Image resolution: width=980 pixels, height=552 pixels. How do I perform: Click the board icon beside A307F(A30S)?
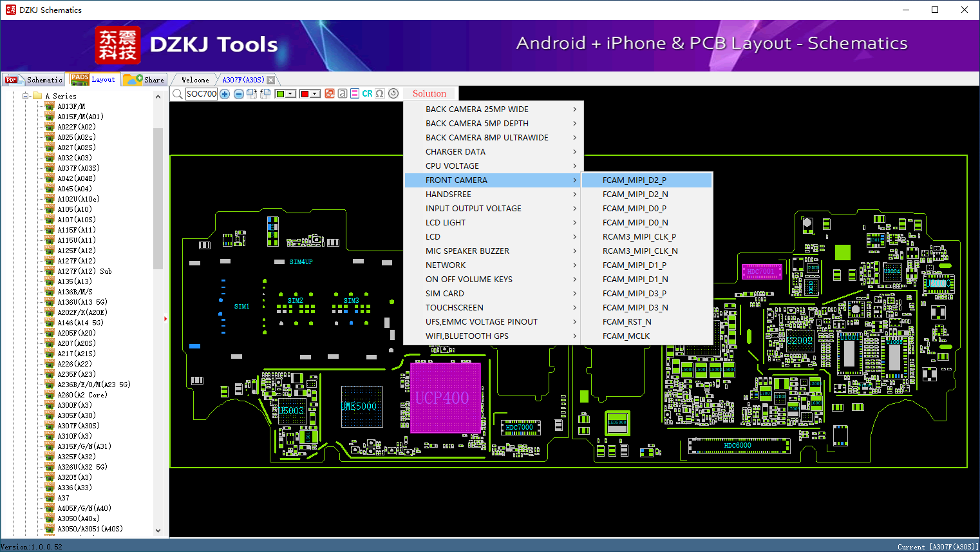(x=50, y=426)
